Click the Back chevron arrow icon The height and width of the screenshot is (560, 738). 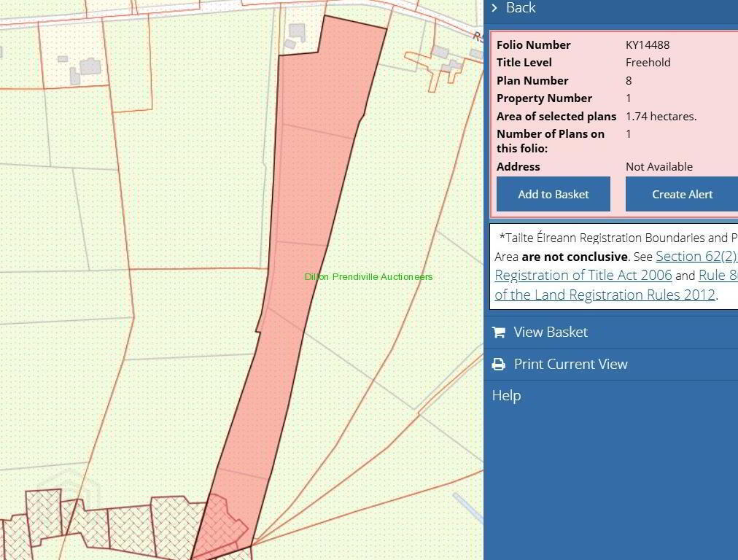pyautogui.click(x=494, y=8)
